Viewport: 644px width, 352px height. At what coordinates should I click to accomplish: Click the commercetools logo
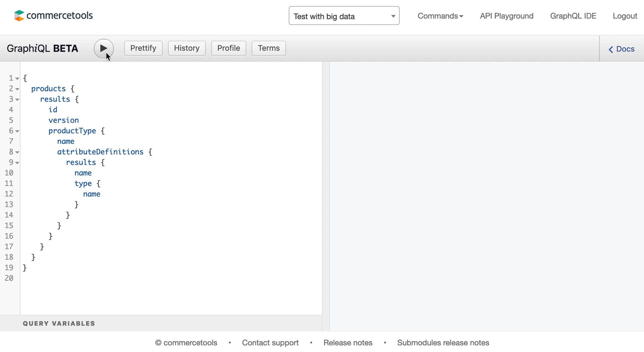coord(53,15)
